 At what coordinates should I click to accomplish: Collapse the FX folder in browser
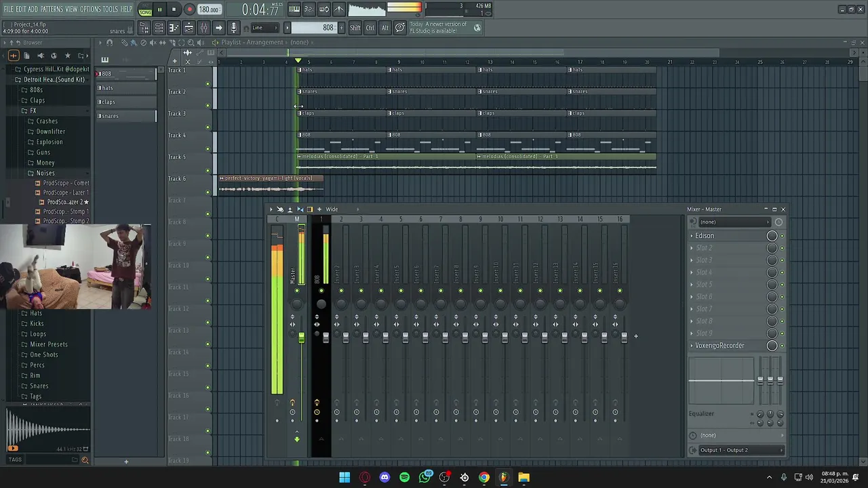pos(33,110)
